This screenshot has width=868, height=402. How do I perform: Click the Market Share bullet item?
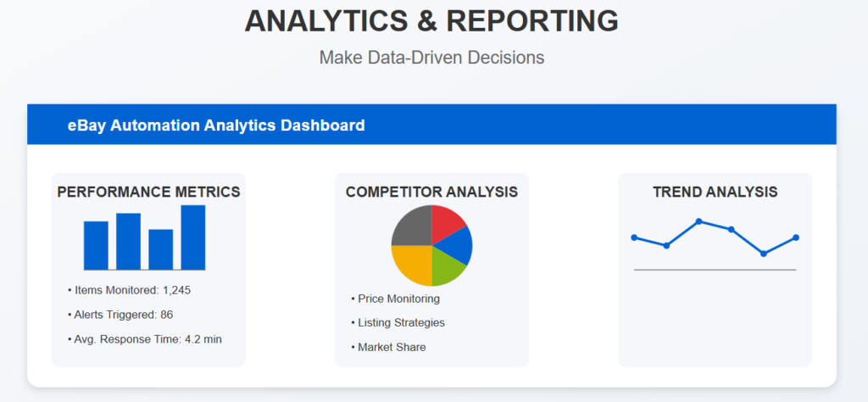coord(392,348)
